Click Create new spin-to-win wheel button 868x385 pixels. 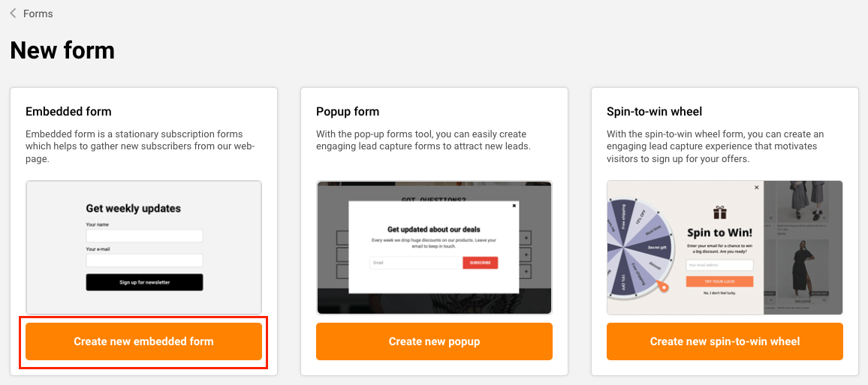click(725, 341)
